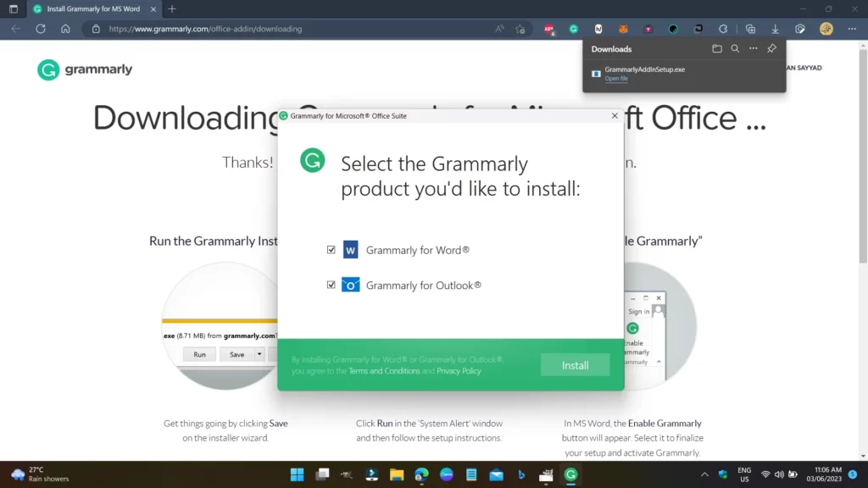
Task: Open the AdBlock extension icon
Action: click(x=548, y=29)
